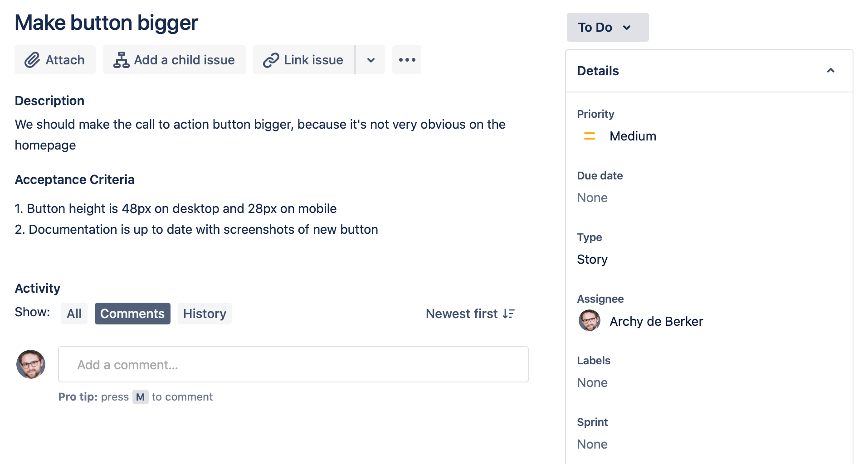868x464 pixels.
Task: Click the Medium priority icon
Action: pos(589,136)
